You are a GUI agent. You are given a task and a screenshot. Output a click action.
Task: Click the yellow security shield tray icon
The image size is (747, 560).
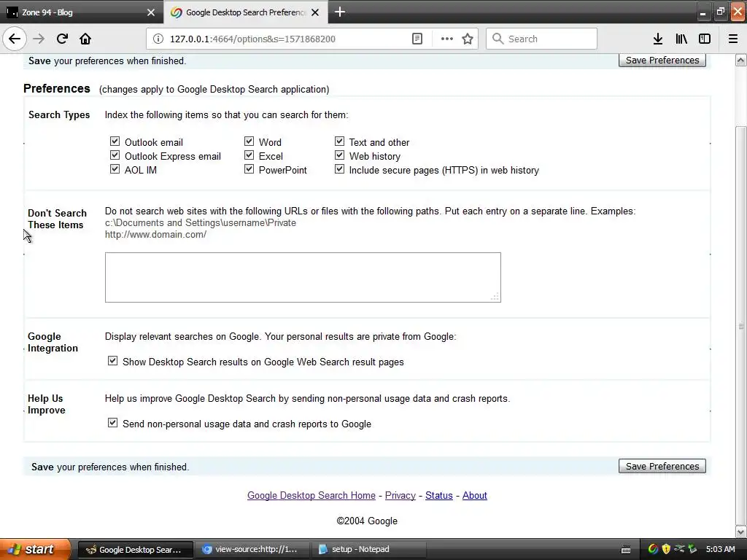(666, 549)
